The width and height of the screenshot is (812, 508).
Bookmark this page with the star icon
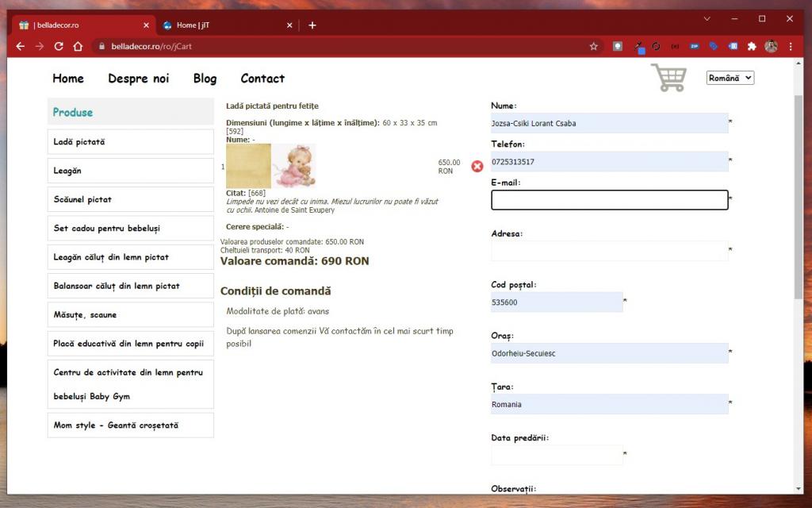[593, 47]
